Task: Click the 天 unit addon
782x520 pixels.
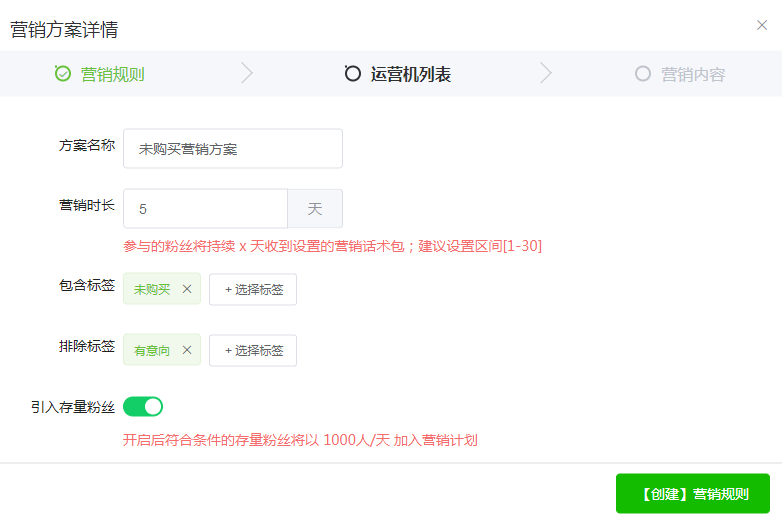Action: [x=315, y=209]
